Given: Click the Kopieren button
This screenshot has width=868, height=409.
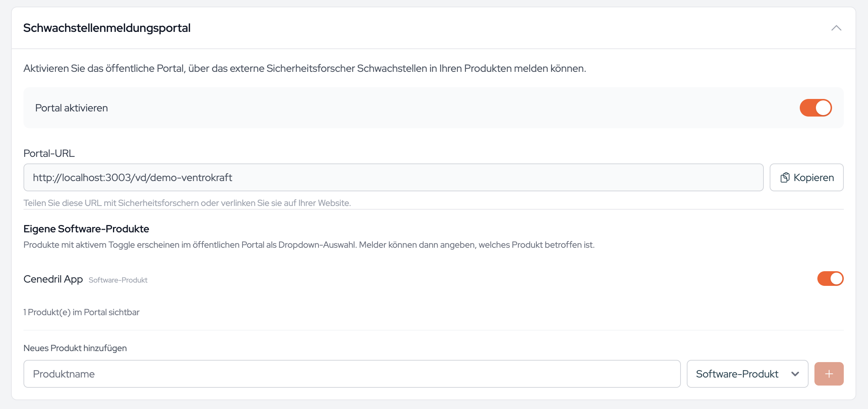Looking at the screenshot, I should (806, 177).
